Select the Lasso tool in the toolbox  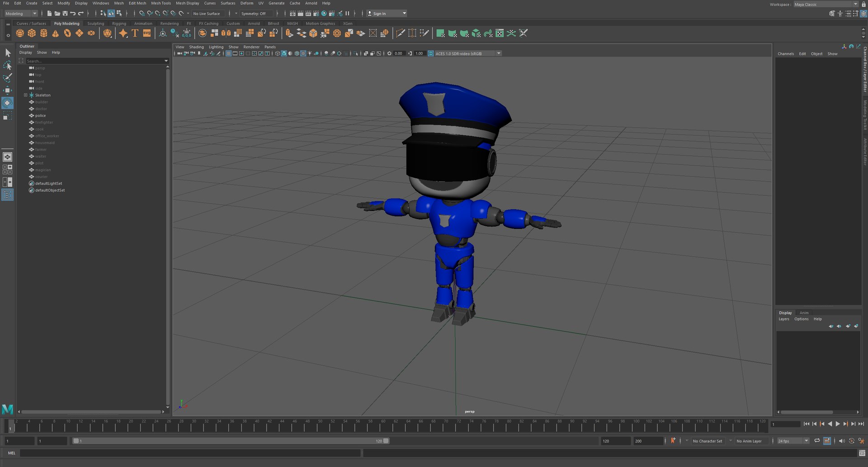8,66
